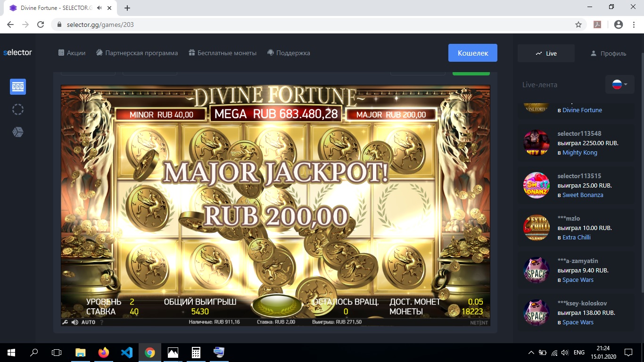Bookmark this page with the star
644x362 pixels.
[x=578, y=25]
